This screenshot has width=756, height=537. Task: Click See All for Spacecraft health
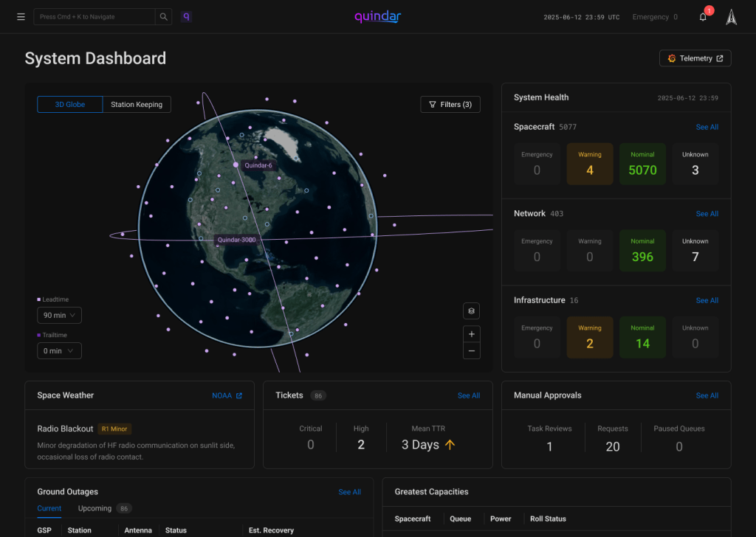click(x=707, y=127)
